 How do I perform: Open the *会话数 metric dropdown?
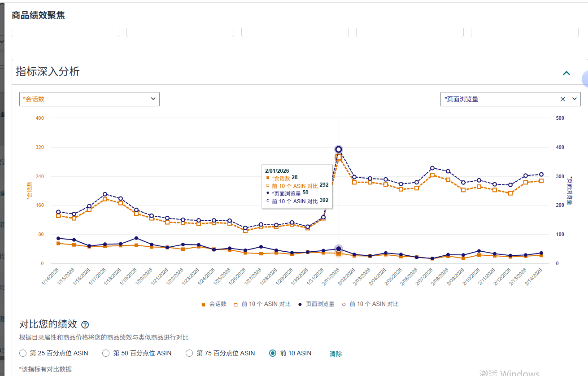click(89, 99)
